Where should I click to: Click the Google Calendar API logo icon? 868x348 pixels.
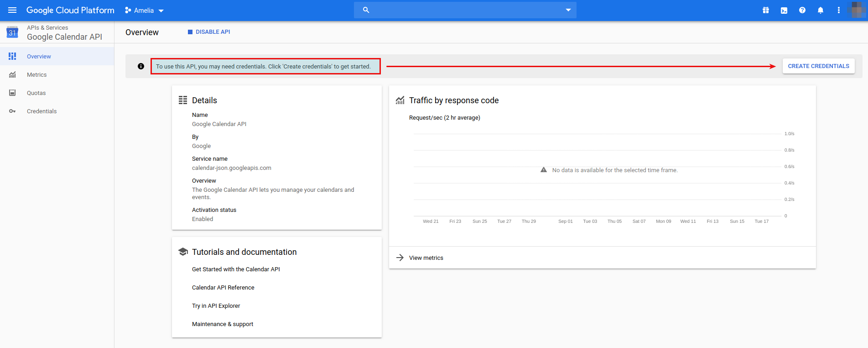pyautogui.click(x=12, y=32)
